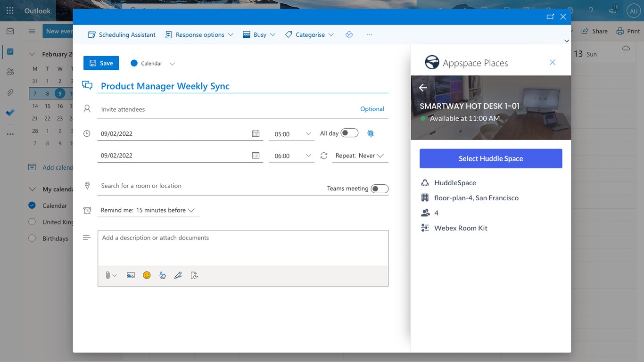Change the Remind me 15 minutes before setting
Viewport: 644px width, 362px height.
148,210
